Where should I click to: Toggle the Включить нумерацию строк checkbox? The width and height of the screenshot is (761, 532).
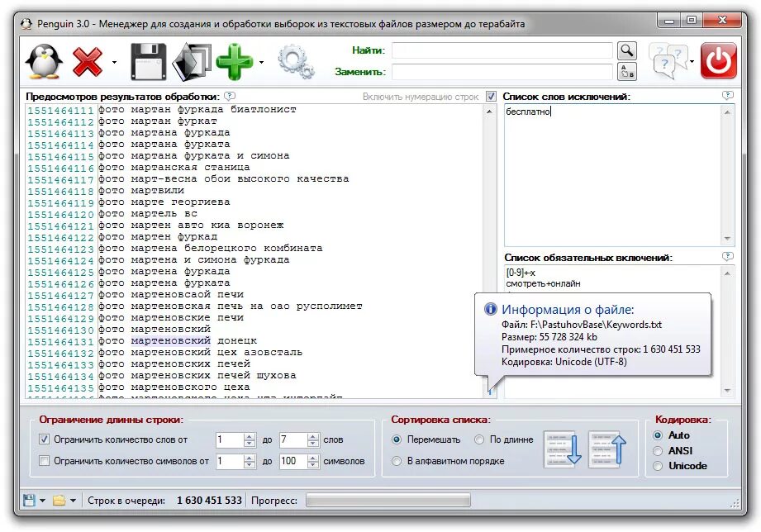tap(491, 96)
